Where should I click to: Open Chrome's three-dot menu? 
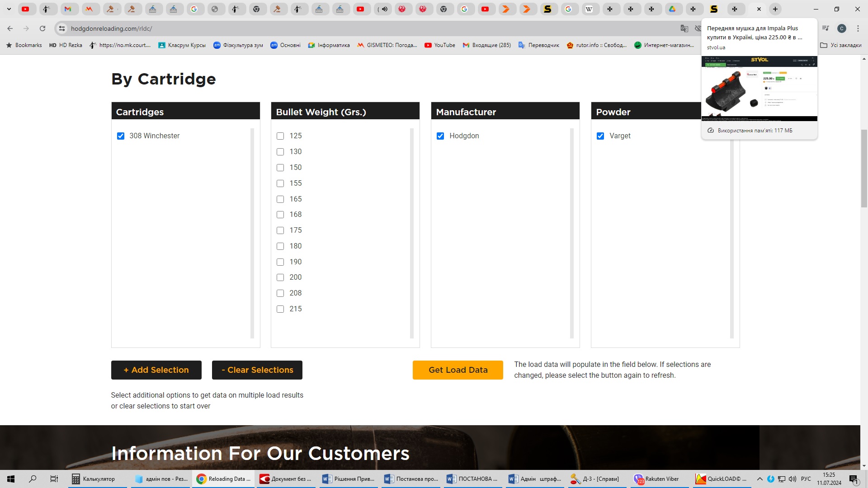click(x=858, y=28)
